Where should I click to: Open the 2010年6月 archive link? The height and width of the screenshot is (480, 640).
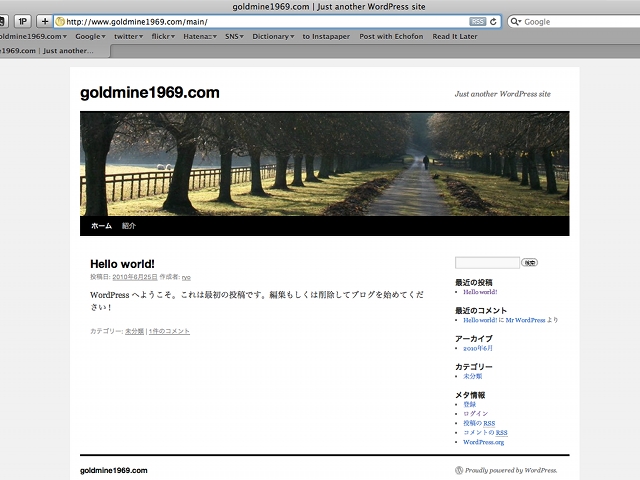pos(478,348)
